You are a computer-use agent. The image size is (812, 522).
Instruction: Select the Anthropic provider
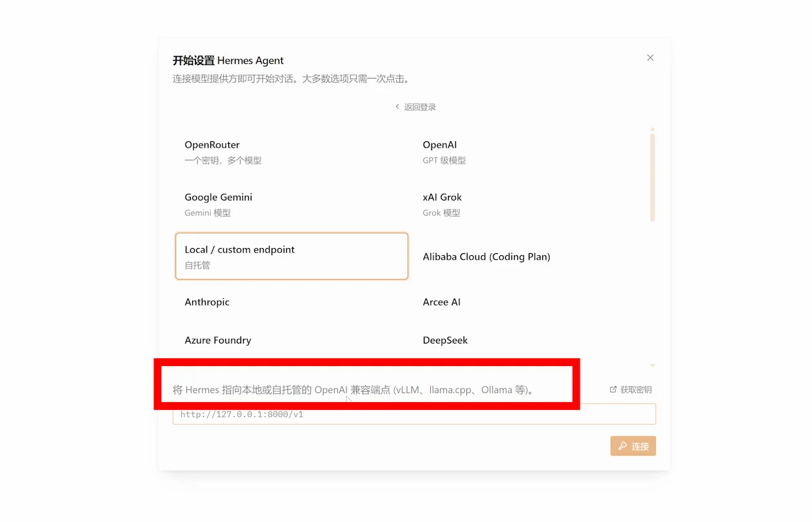[x=292, y=302]
